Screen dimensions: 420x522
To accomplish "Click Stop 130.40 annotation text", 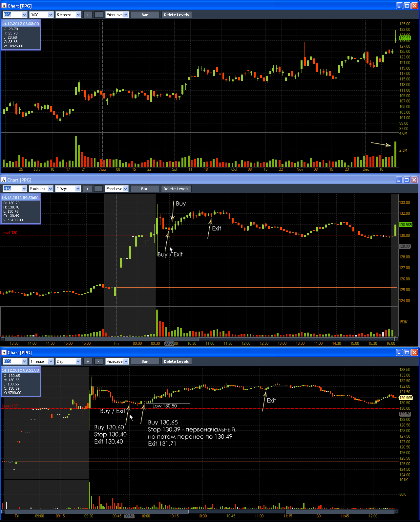I will [x=110, y=435].
